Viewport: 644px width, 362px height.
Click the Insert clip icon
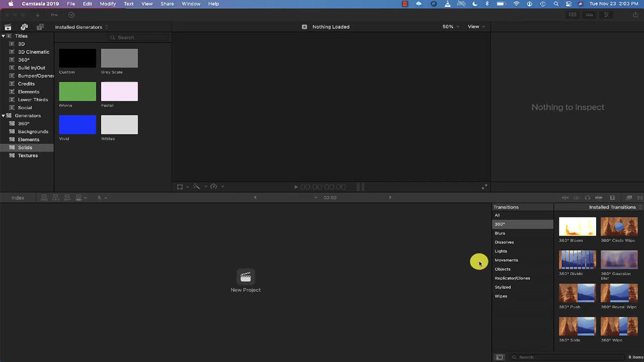(56, 198)
